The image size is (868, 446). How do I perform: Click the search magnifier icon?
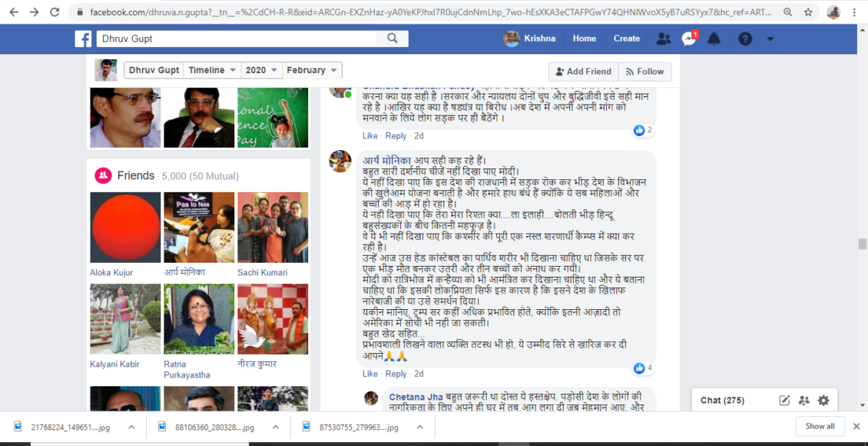pyautogui.click(x=393, y=38)
